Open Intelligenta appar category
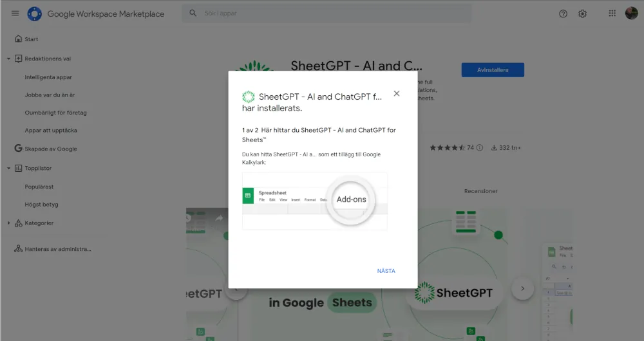This screenshot has height=341, width=644. (x=48, y=77)
